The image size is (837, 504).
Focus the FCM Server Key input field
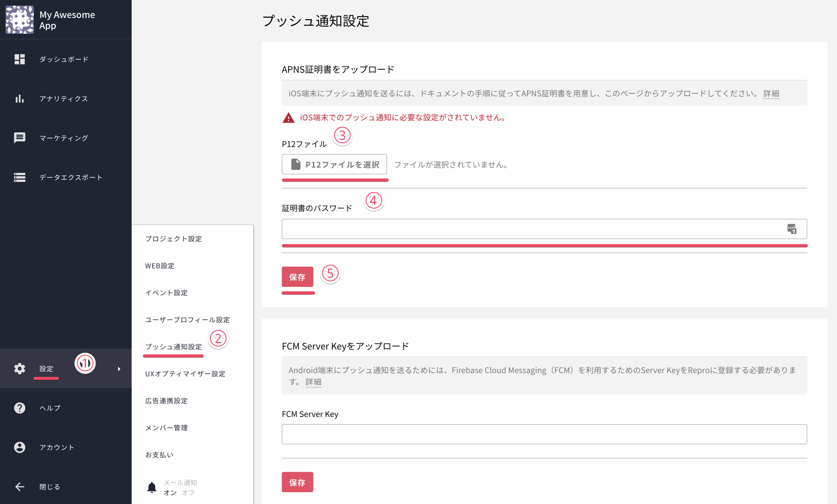pyautogui.click(x=544, y=434)
